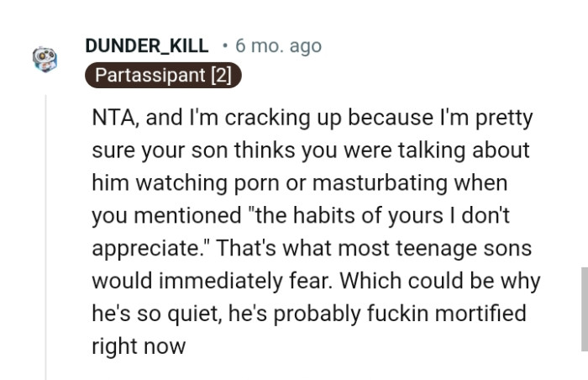Open the DUNDER_KILL user profile link
The height and width of the screenshot is (380, 588).
pos(147,45)
